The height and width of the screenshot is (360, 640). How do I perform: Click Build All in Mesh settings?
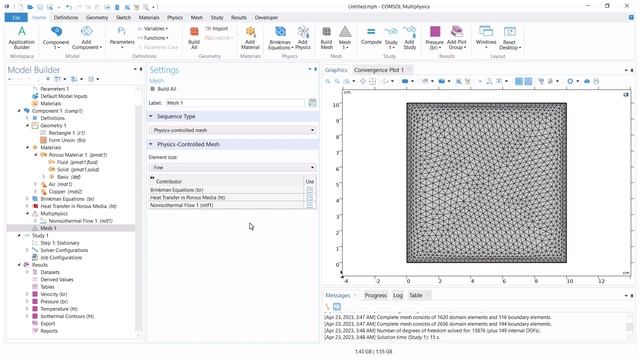tap(163, 89)
